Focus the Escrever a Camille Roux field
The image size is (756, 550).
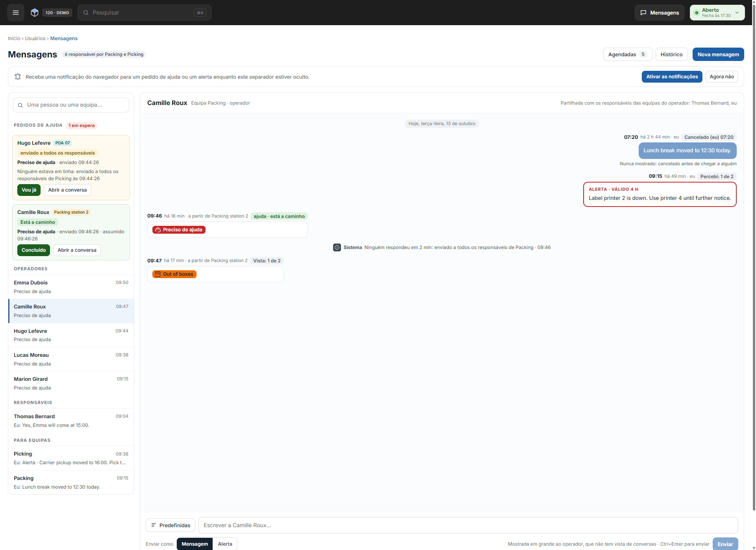click(468, 525)
